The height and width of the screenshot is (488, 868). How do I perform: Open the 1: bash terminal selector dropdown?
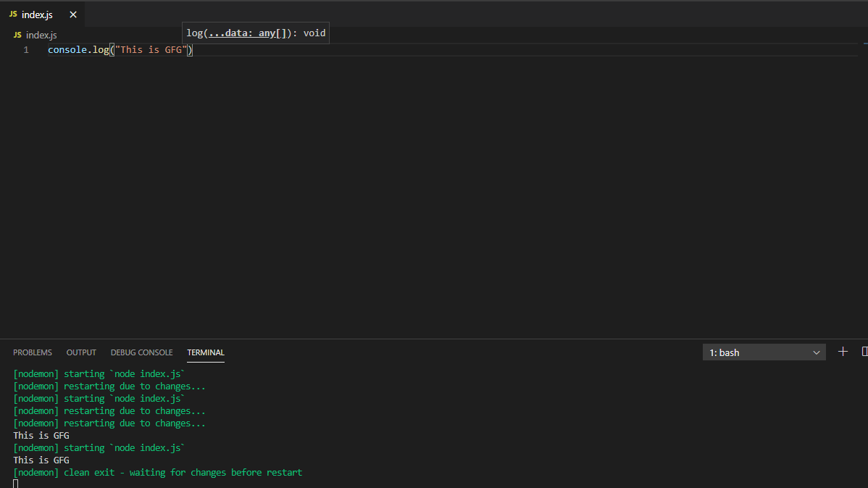tap(764, 352)
